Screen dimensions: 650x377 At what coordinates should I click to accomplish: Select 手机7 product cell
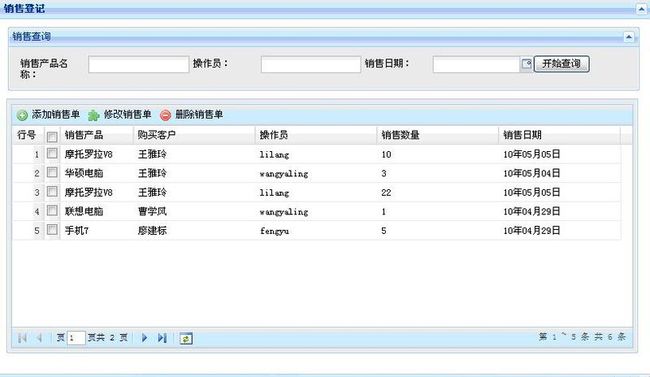[x=77, y=231]
